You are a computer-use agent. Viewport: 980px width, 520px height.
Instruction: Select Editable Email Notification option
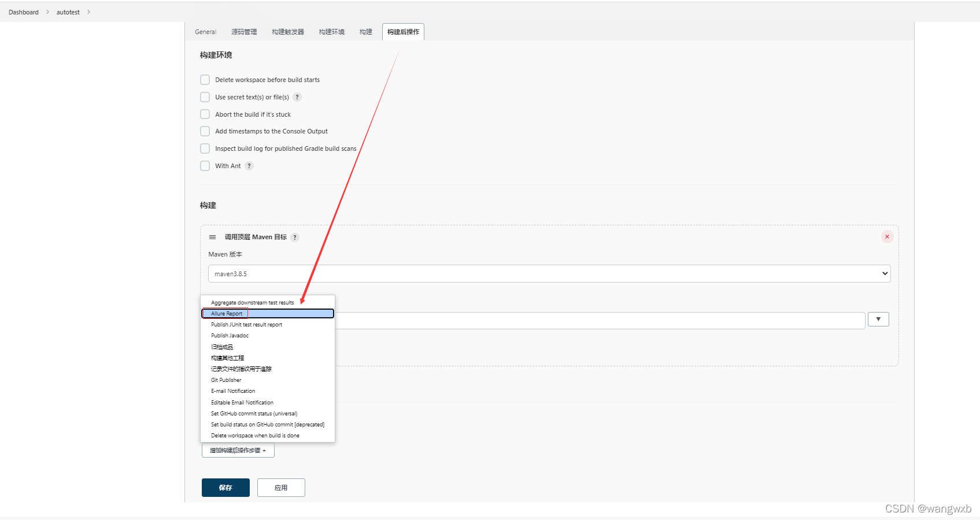point(268,403)
